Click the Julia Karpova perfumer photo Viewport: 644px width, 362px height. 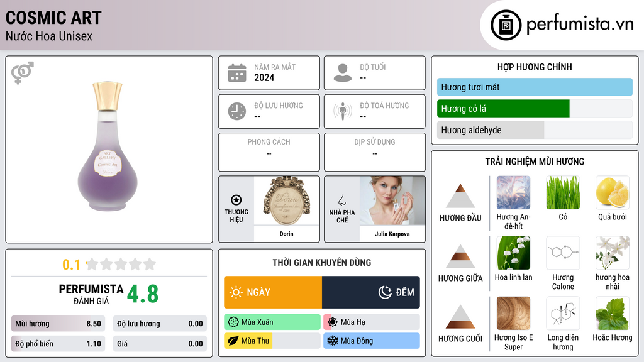[x=392, y=200]
